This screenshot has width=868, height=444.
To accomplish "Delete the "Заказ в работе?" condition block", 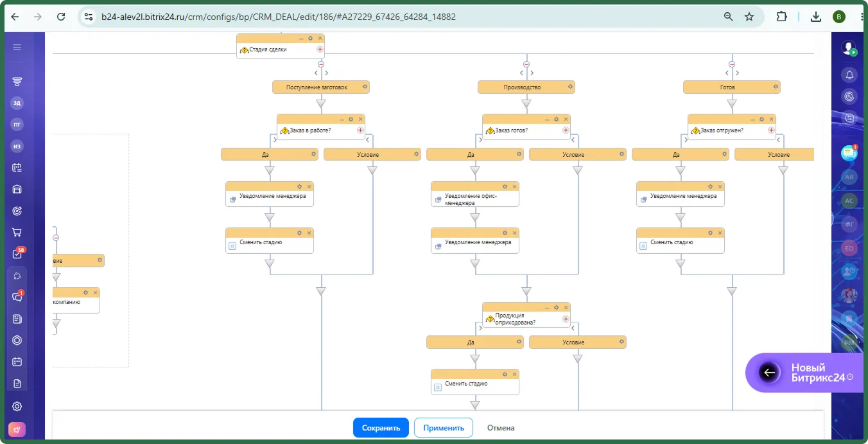I will (360, 119).
